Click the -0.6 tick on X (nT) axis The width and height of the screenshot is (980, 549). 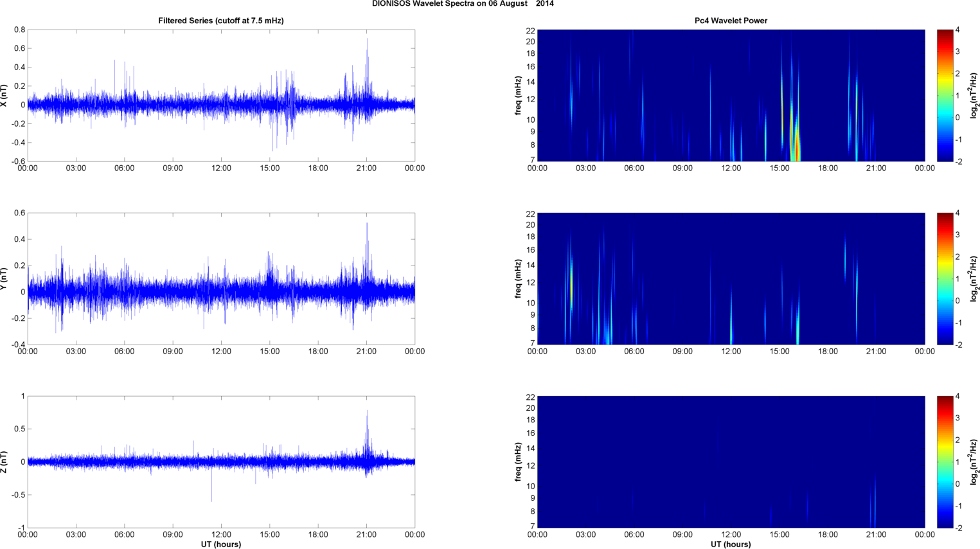point(18,161)
